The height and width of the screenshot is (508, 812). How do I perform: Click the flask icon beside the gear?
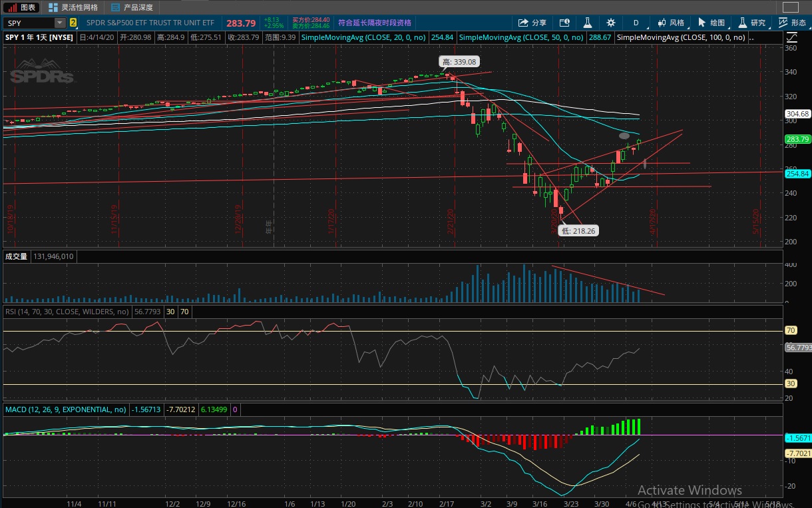pos(588,23)
